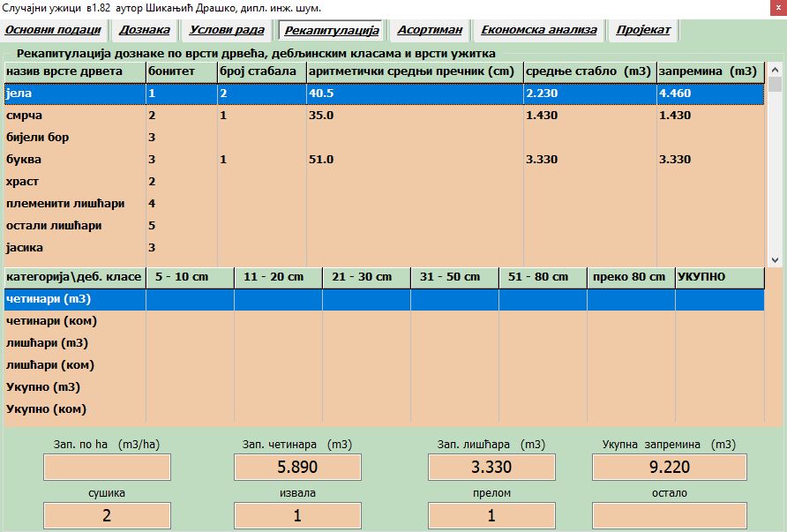The height and width of the screenshot is (532, 787).
Task: Select the племенити лишћари row
Action: tap(385, 204)
